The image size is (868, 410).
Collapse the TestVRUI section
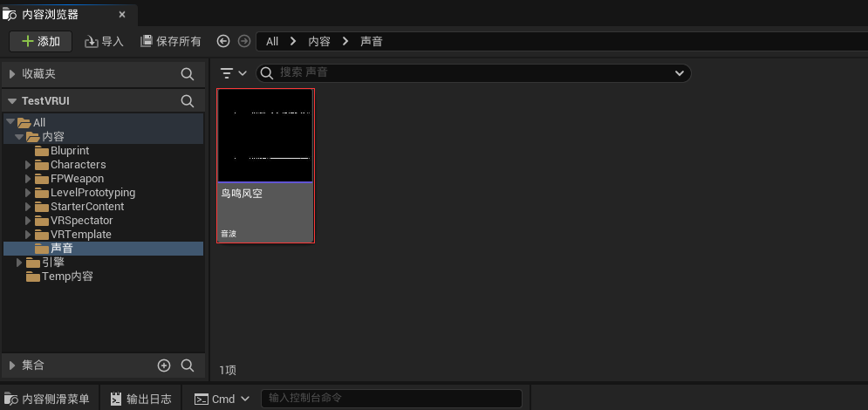12,101
